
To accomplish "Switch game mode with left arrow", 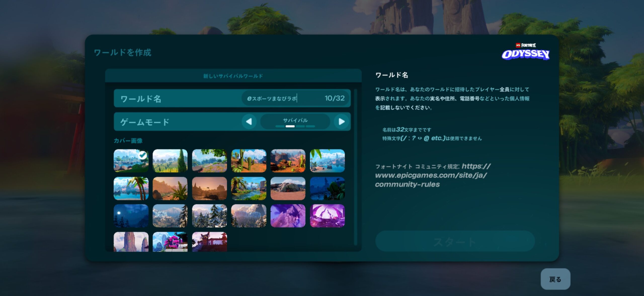I will click(249, 122).
